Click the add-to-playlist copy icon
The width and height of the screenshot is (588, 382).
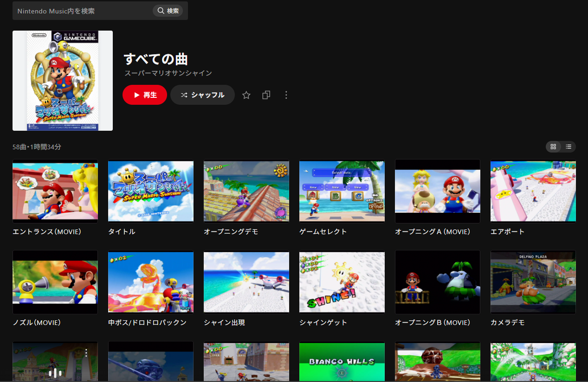pyautogui.click(x=266, y=95)
